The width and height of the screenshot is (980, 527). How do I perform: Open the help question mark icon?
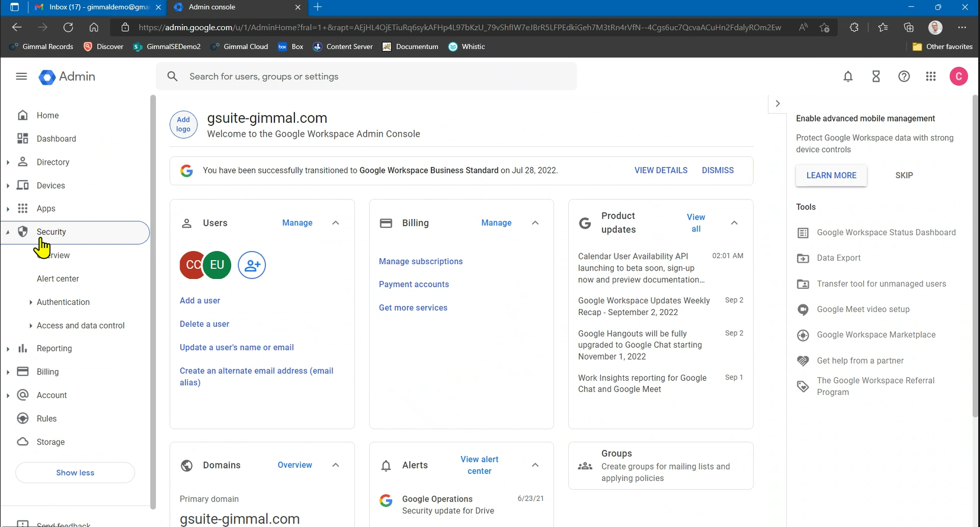904,76
